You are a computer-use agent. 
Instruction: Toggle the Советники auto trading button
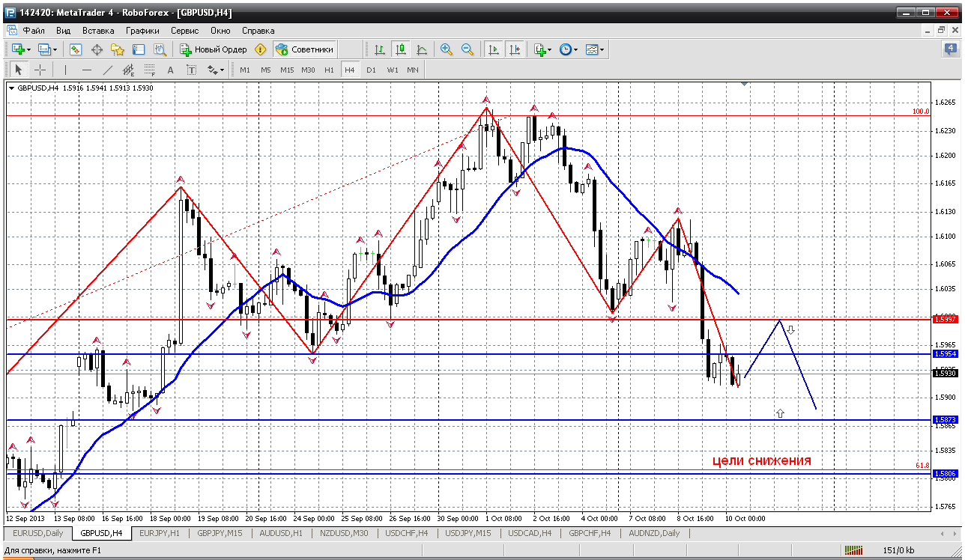pos(304,49)
